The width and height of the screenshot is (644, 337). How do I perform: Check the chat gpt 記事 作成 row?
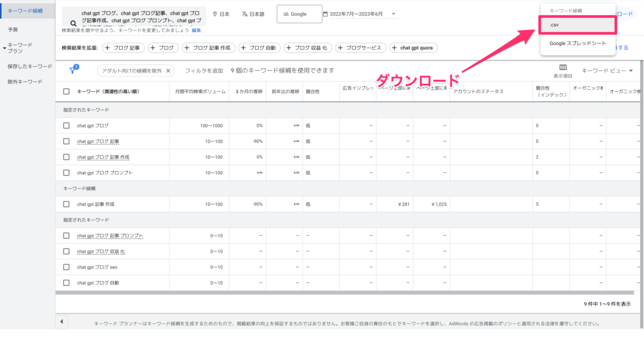click(x=67, y=204)
